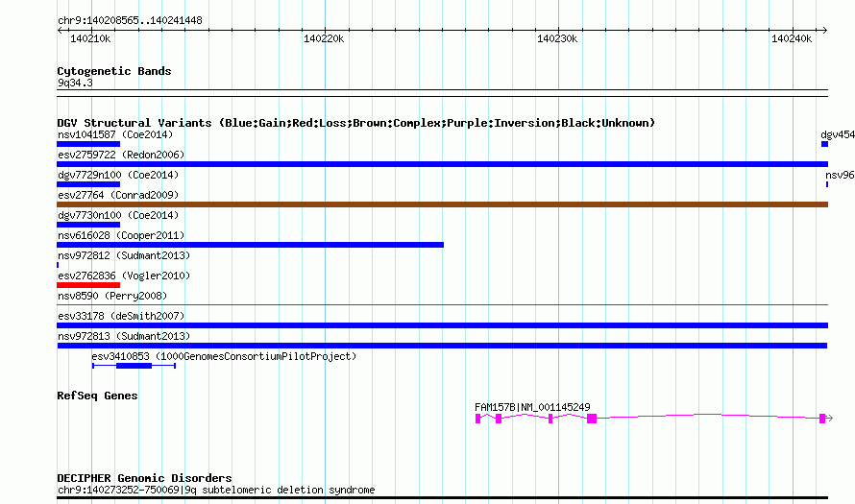Open esv2762836 (Vogler2010) variant label
Image resolution: width=855 pixels, height=504 pixels.
[124, 276]
